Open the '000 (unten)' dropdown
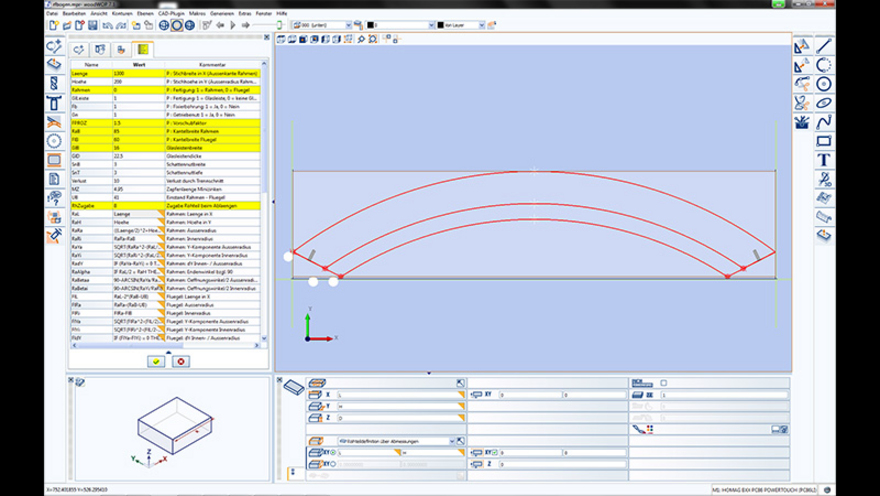 click(348, 25)
